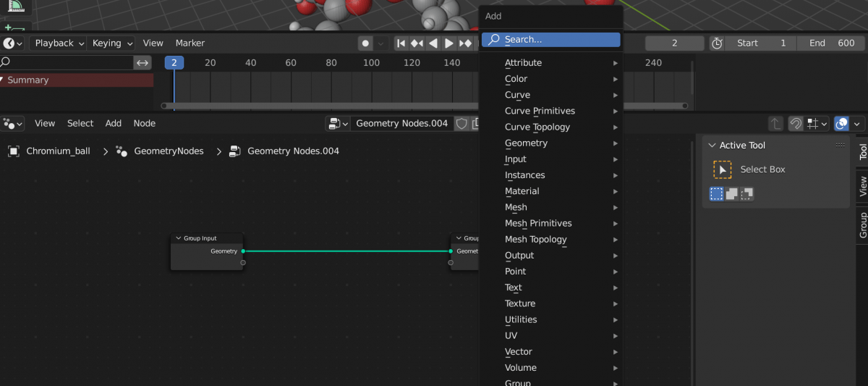Click the Search field in Add menu
Image resolution: width=868 pixels, height=386 pixels.
coord(550,40)
